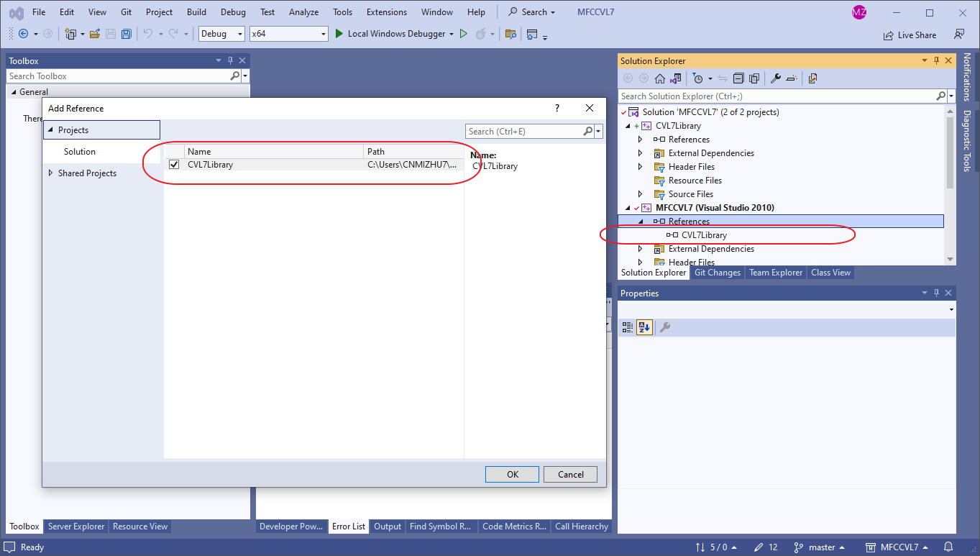The width and height of the screenshot is (980, 556).
Task: Open the Extensions menu
Action: (387, 12)
